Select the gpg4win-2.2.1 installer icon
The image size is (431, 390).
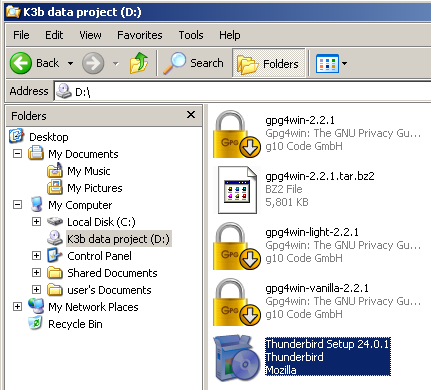click(237, 134)
